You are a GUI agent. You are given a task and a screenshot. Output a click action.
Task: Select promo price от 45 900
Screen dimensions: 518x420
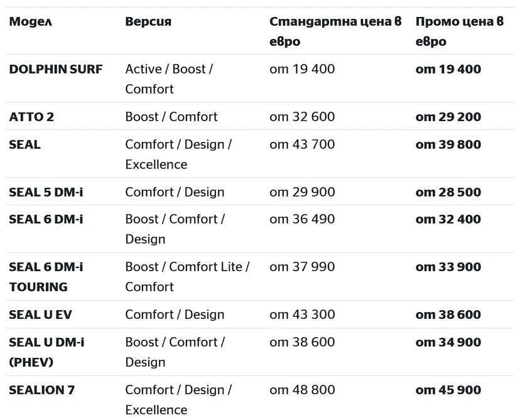(448, 390)
